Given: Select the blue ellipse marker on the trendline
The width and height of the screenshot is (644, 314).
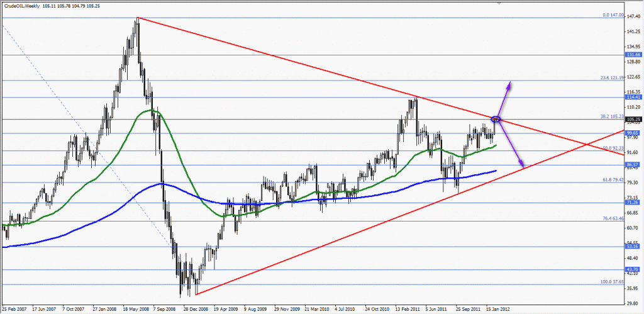Looking at the screenshot, I should [496, 119].
